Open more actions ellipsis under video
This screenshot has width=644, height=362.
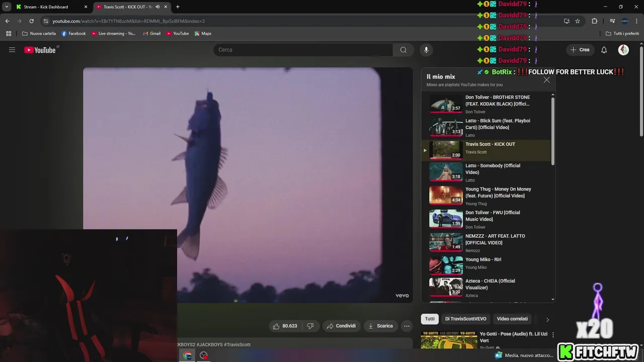407,326
